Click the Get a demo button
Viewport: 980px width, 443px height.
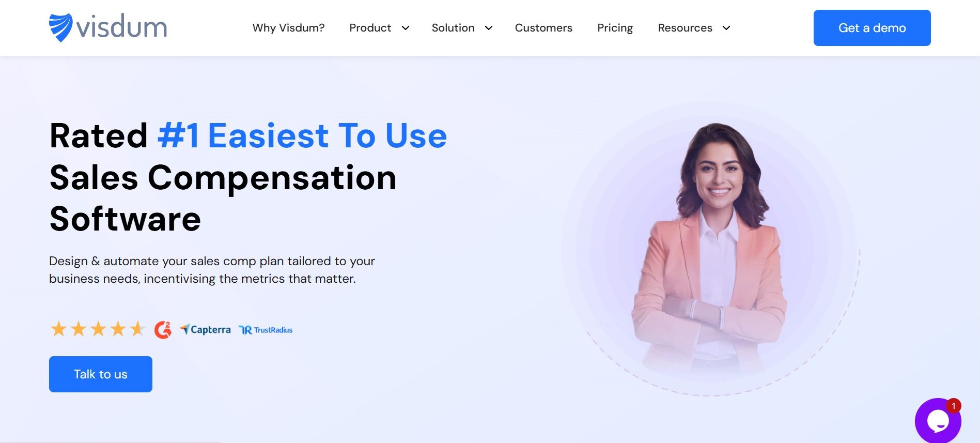(872, 28)
